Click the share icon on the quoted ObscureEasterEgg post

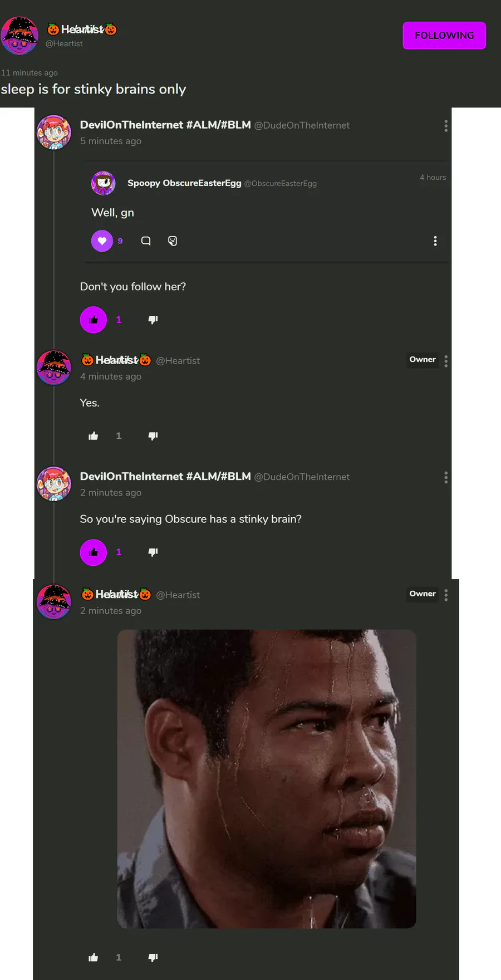point(173,241)
